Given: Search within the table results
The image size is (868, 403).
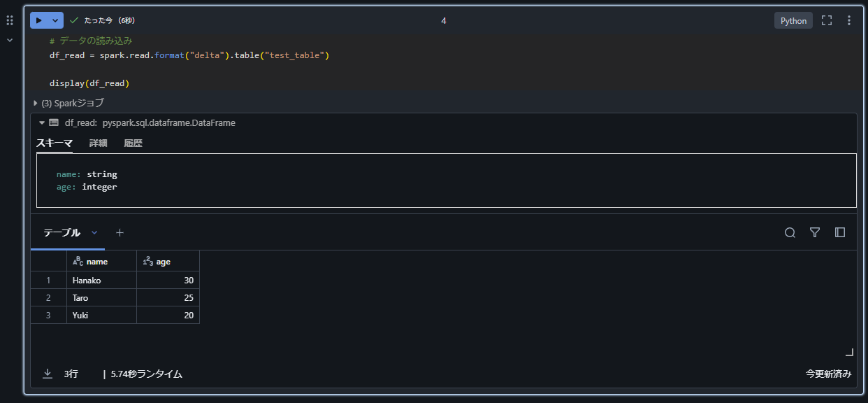Looking at the screenshot, I should (790, 232).
